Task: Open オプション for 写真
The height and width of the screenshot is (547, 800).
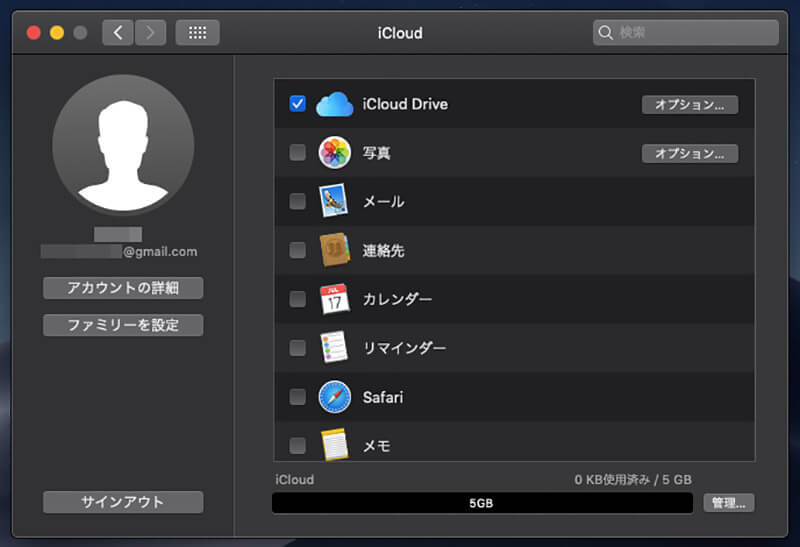Action: point(690,154)
